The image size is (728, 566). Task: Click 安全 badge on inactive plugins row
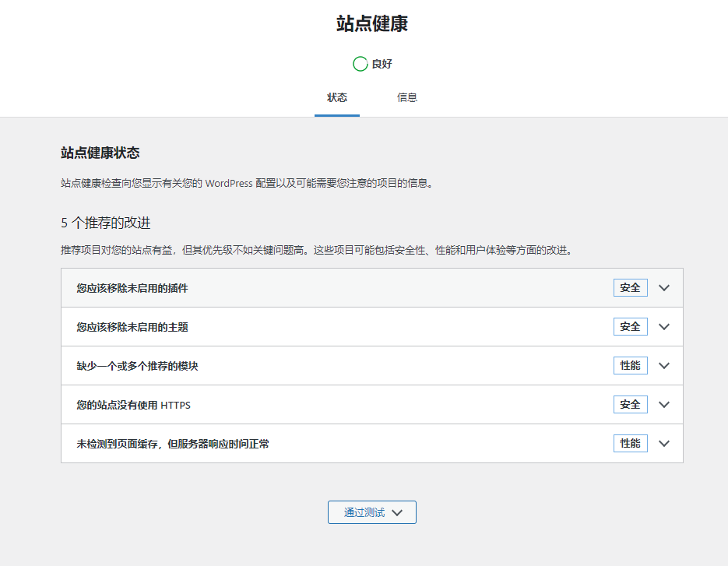point(630,288)
